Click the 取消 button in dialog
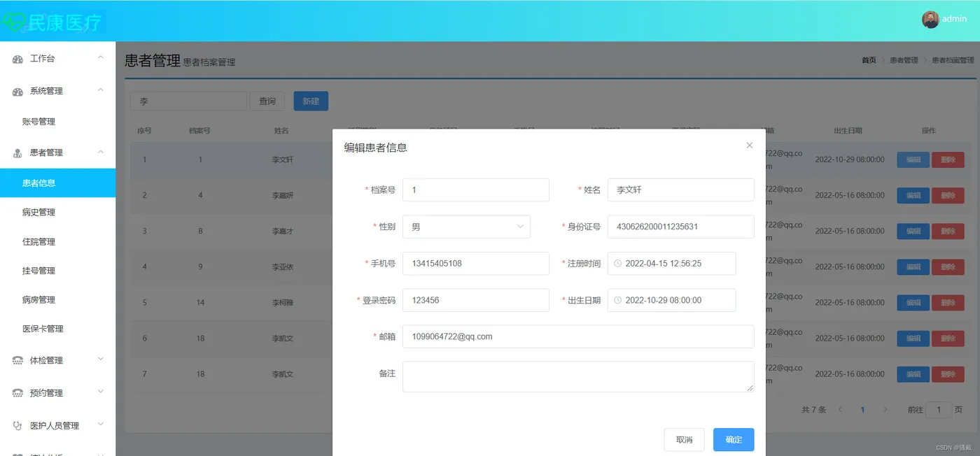This screenshot has height=456, width=980. 684,440
